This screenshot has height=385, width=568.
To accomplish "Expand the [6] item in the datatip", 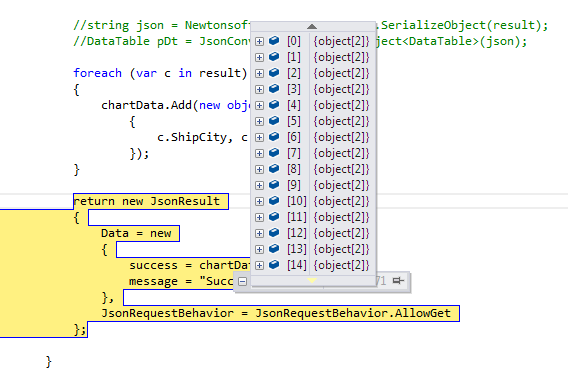I will [259, 137].
